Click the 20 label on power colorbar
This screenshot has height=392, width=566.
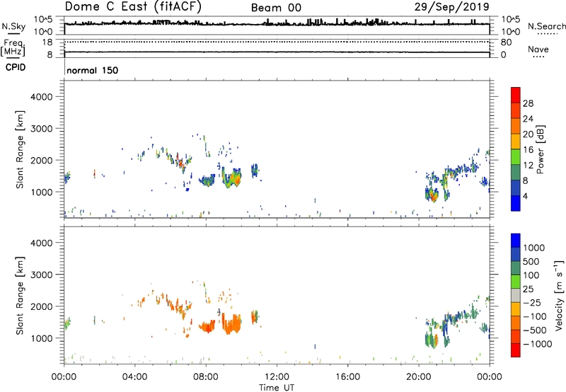(528, 134)
